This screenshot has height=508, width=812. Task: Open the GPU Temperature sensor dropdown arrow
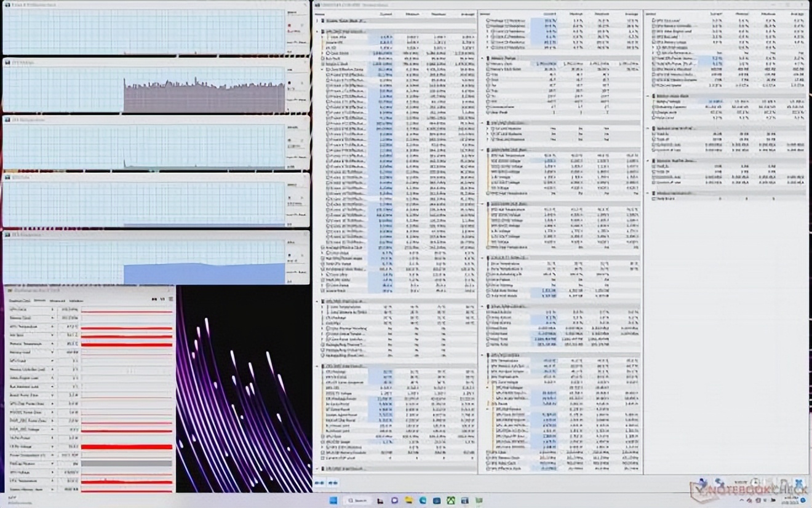pos(52,327)
